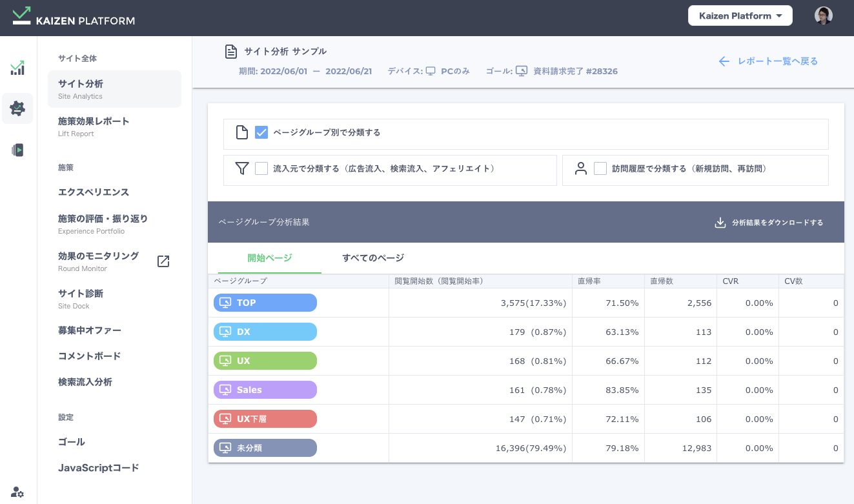Enable 流入元で分類する classification
The height and width of the screenshot is (504, 854).
tap(261, 168)
